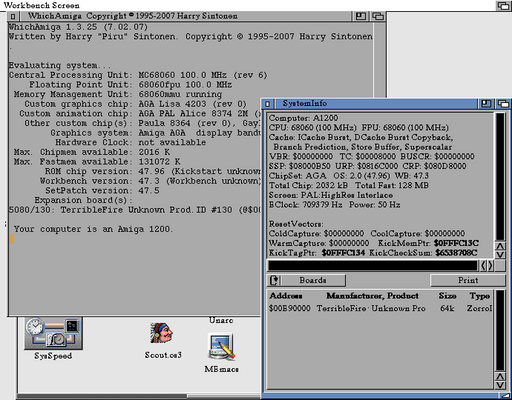Viewport: 512px width, 400px height.
Task: Click the Address column header
Action: 286,296
